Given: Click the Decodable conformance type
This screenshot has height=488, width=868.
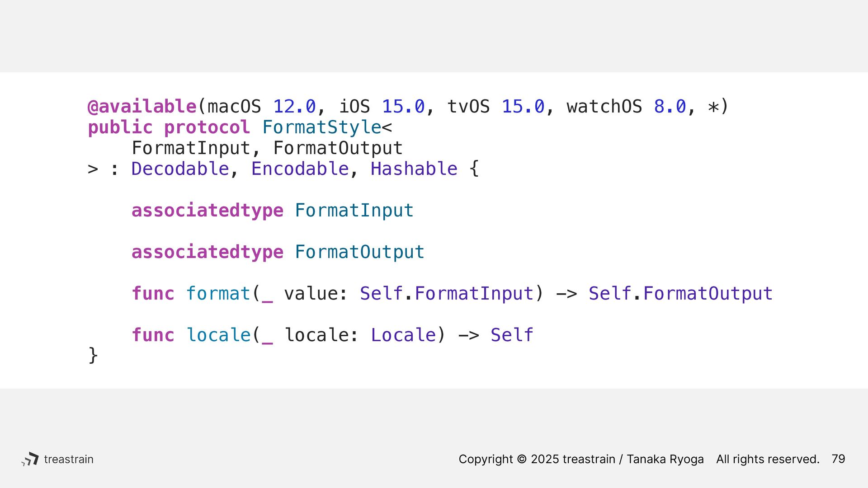Looking at the screenshot, I should click(180, 169).
